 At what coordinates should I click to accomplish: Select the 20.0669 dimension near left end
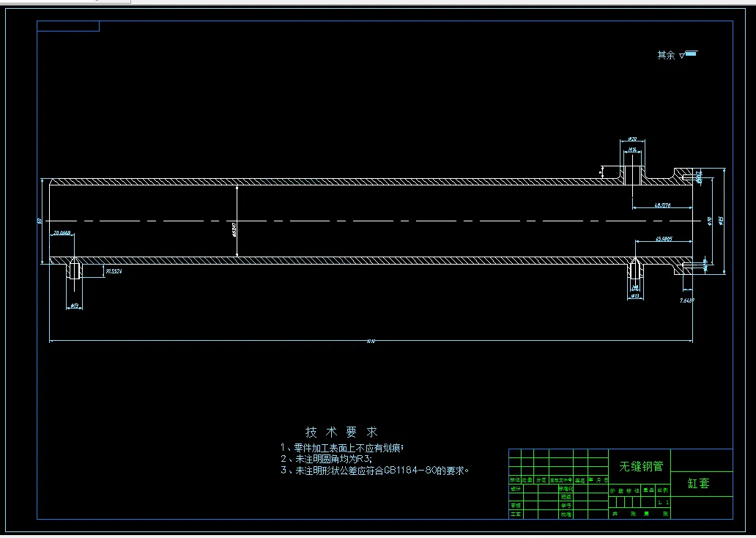pyautogui.click(x=62, y=232)
